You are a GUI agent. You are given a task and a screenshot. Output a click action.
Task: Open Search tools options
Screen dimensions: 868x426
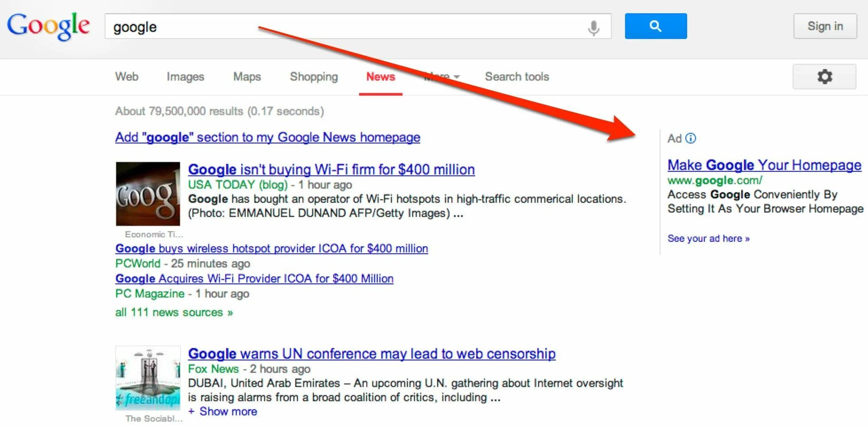click(517, 77)
